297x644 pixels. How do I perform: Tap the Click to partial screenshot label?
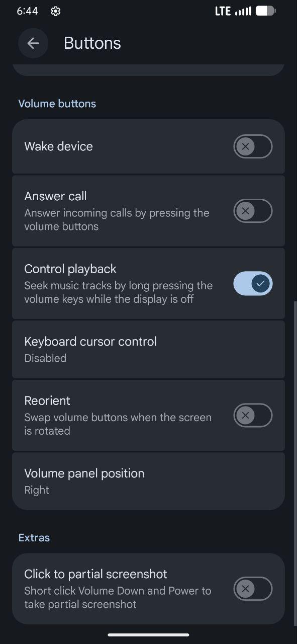click(95, 574)
